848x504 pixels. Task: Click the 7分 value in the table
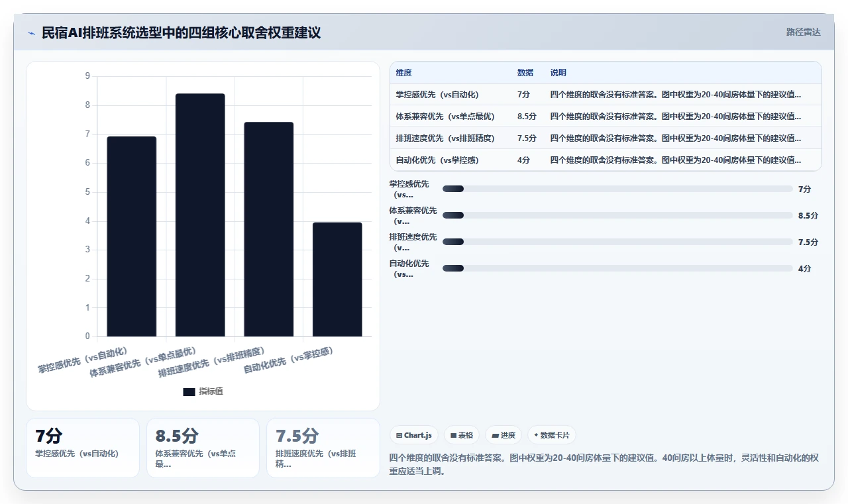coord(523,95)
